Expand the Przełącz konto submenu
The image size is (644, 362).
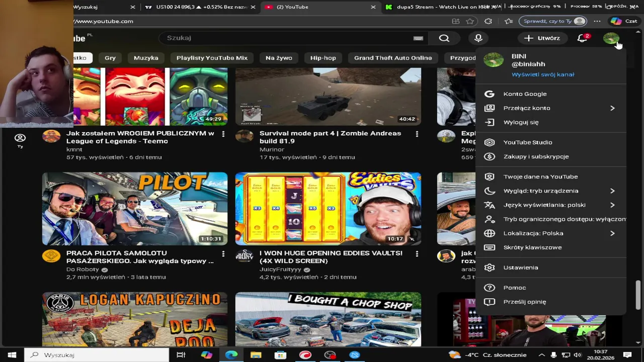(612, 108)
